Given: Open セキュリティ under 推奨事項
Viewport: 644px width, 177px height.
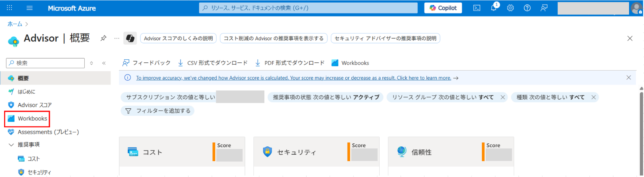Looking at the screenshot, I should point(34,172).
